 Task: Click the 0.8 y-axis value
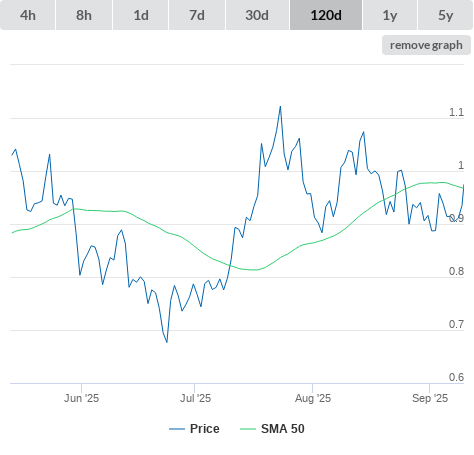pos(456,271)
